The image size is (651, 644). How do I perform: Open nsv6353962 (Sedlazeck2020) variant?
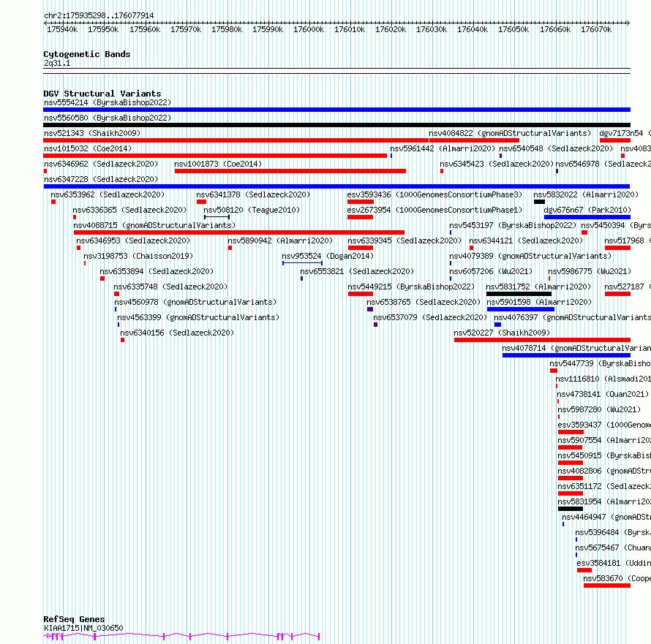pyautogui.click(x=108, y=194)
